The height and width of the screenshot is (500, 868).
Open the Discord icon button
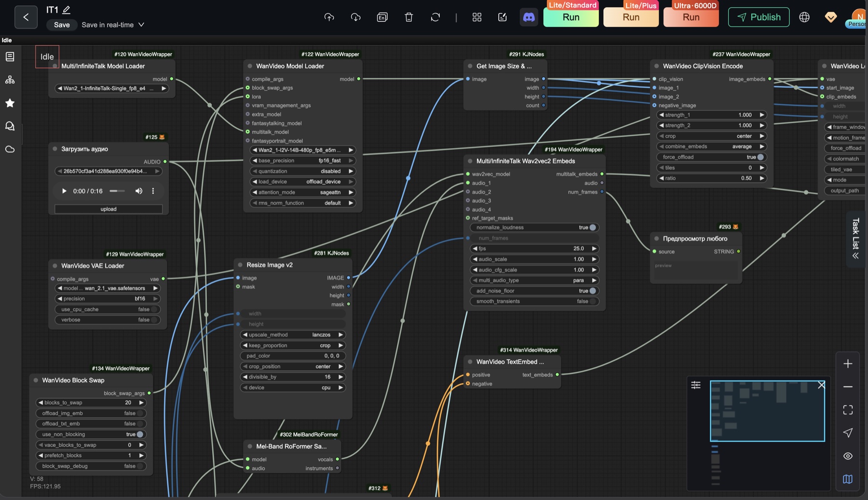(x=529, y=17)
